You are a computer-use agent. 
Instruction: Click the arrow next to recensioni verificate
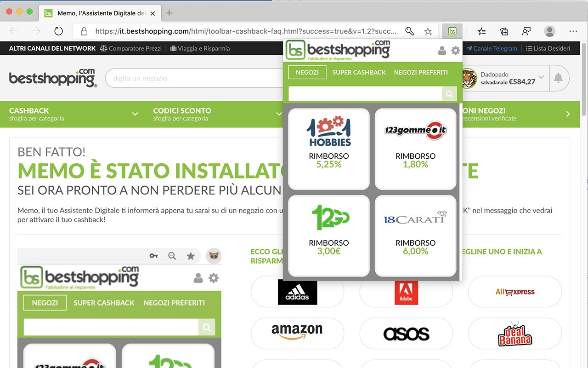click(x=568, y=114)
